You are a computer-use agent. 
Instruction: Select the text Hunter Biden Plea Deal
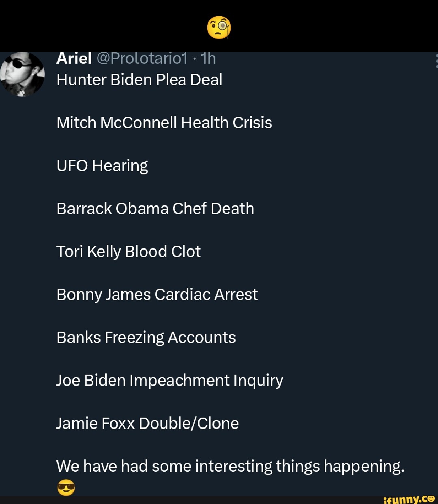point(139,79)
